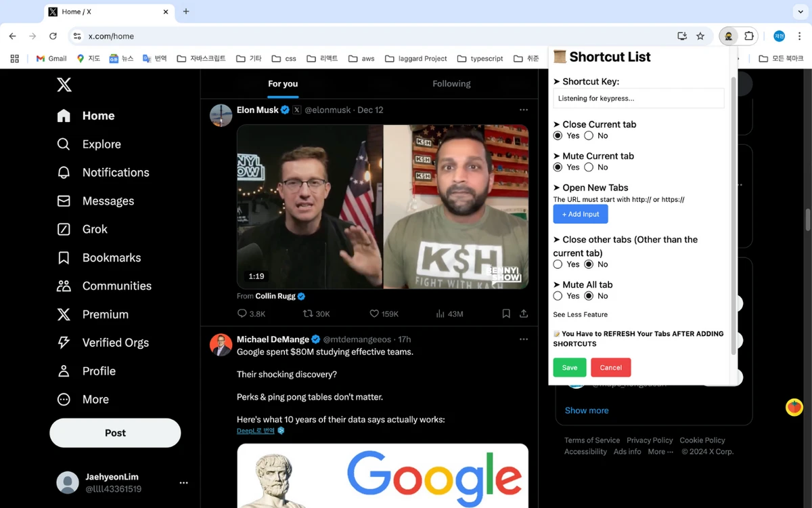Collapse options with See Less Feature
Image resolution: width=812 pixels, height=508 pixels.
[x=581, y=314]
